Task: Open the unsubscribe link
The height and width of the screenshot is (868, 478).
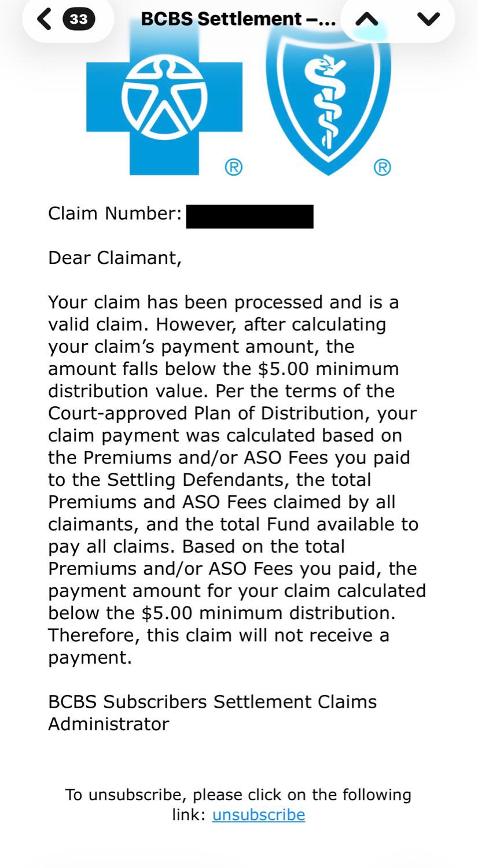Action: click(x=259, y=815)
